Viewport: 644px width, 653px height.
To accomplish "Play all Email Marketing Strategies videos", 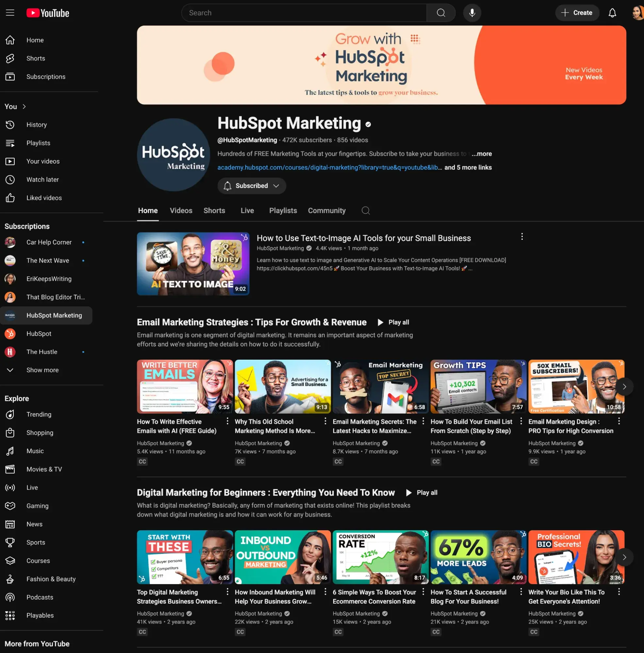I will point(393,322).
